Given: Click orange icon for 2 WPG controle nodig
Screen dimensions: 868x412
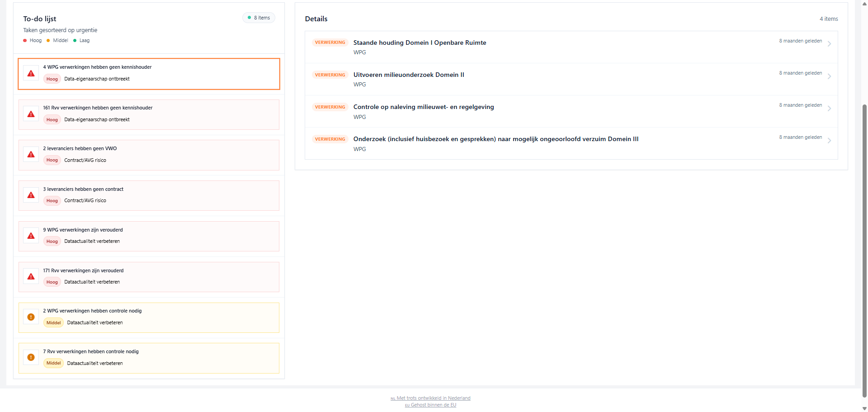Looking at the screenshot, I should 31,317.
